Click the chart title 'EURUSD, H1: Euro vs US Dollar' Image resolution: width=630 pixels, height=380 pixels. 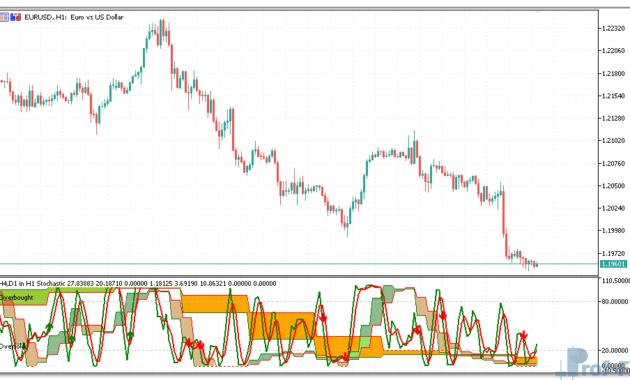74,17
